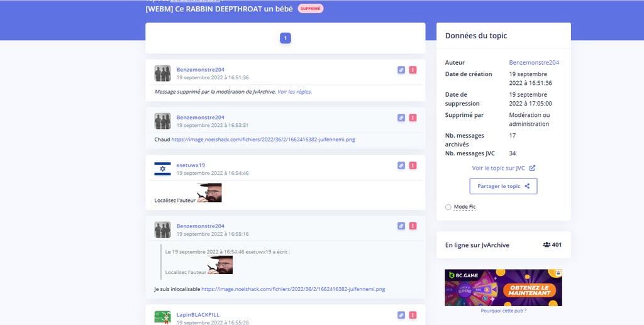Click the sticker image in esetuwx19's post

209,193
